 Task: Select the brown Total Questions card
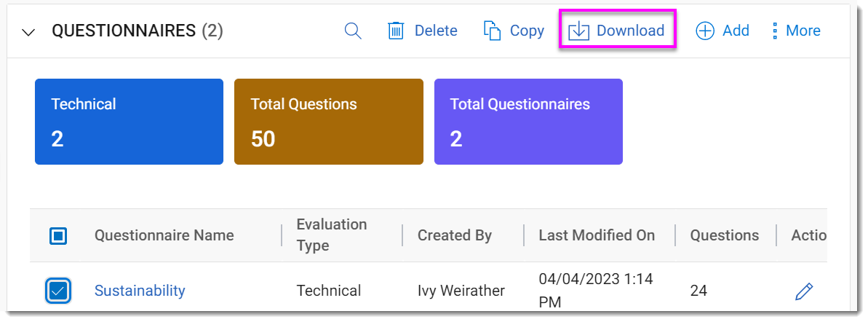328,122
